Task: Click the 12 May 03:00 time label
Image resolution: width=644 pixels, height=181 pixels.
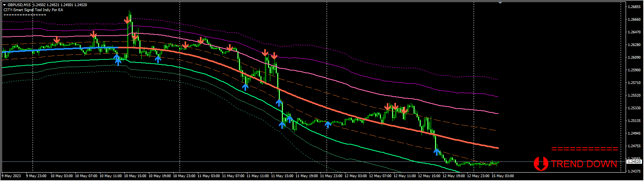Action: [356, 176]
